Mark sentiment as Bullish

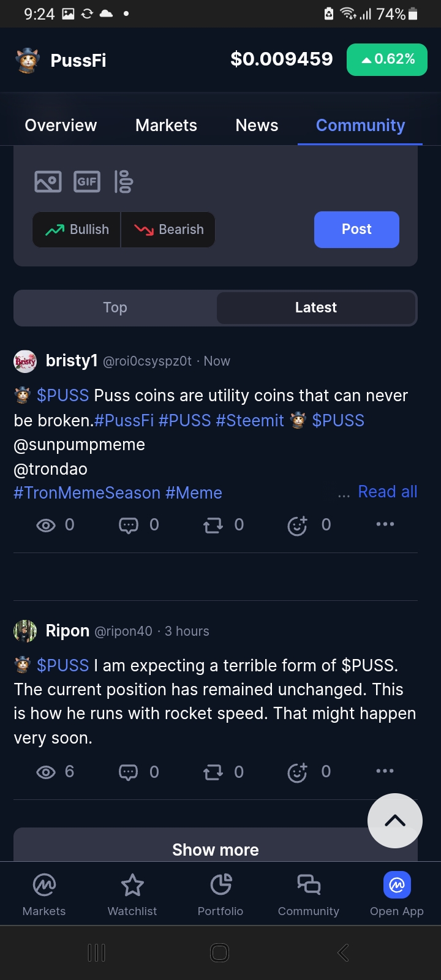(x=77, y=230)
